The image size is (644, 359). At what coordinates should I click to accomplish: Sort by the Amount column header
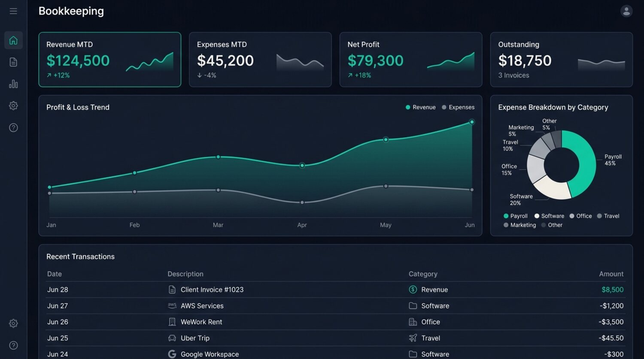611,274
